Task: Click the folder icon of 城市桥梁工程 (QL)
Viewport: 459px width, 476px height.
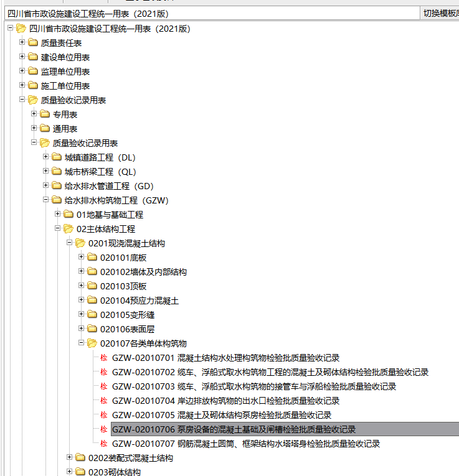Action: tap(57, 171)
